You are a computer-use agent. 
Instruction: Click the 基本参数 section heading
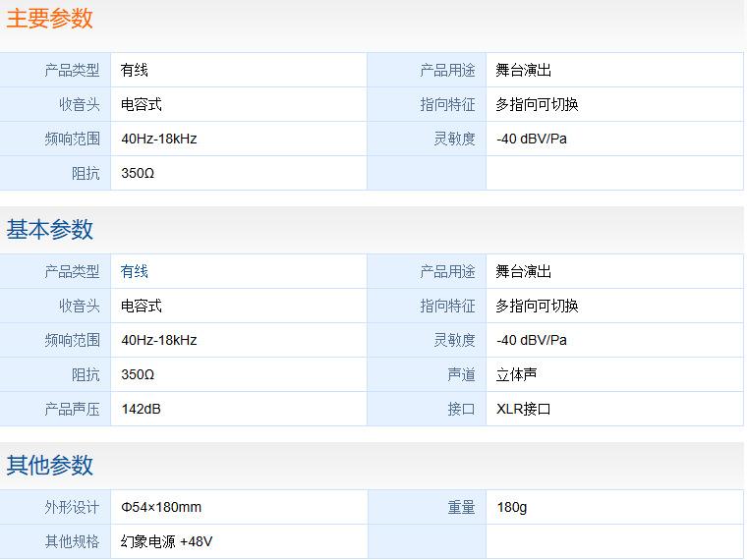pyautogui.click(x=50, y=229)
